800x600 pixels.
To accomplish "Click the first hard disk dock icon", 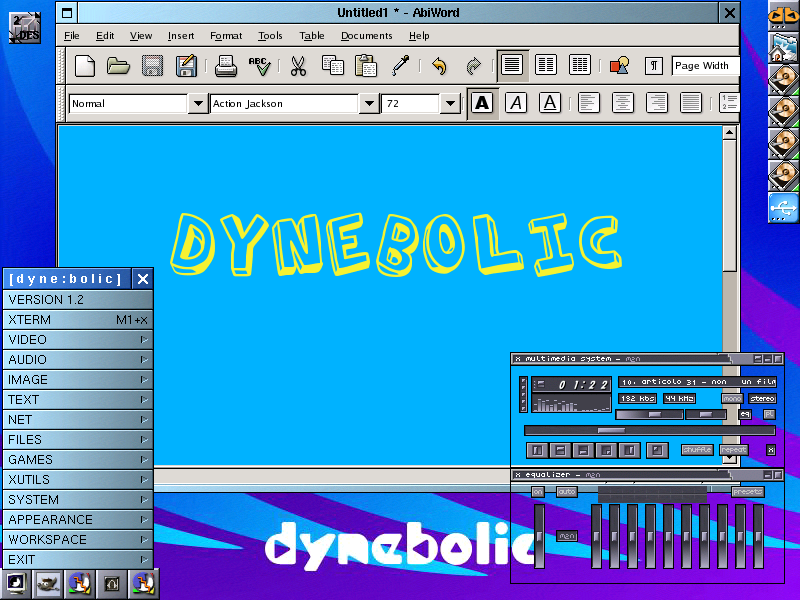I will pos(783,80).
